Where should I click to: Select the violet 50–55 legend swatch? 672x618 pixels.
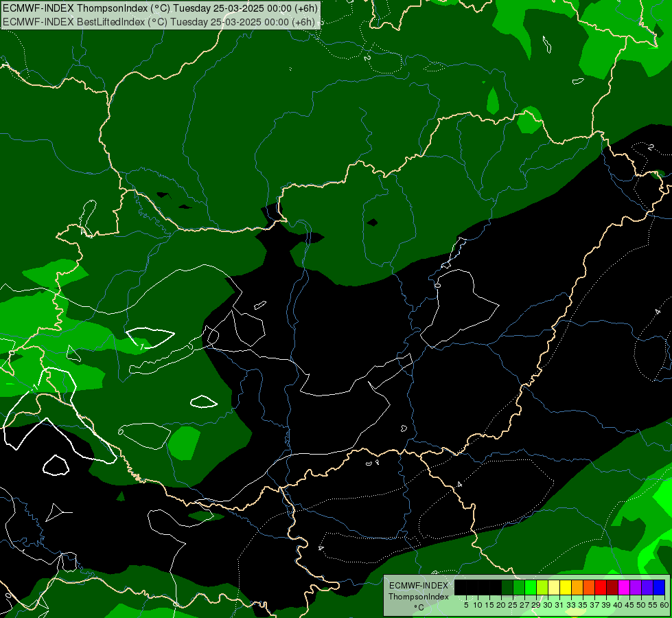point(647,587)
